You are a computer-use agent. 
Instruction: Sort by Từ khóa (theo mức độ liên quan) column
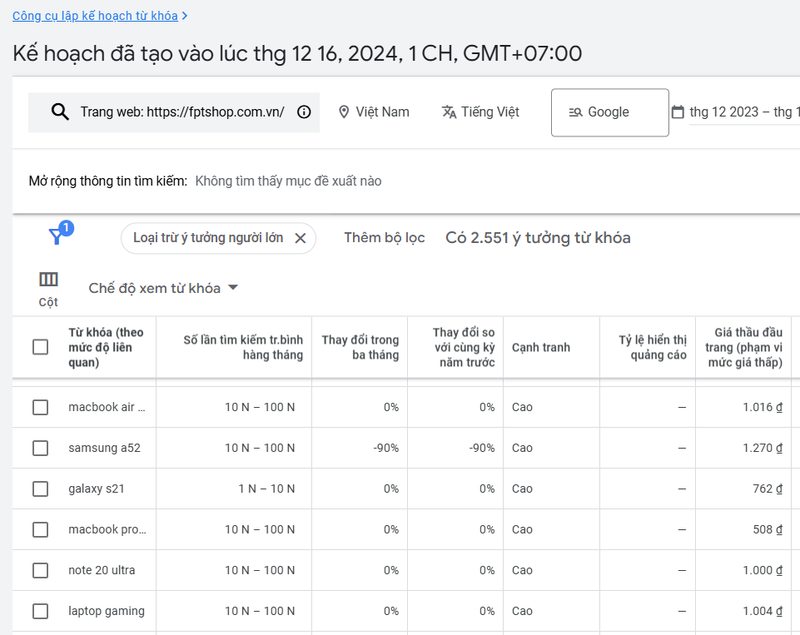tap(106, 347)
